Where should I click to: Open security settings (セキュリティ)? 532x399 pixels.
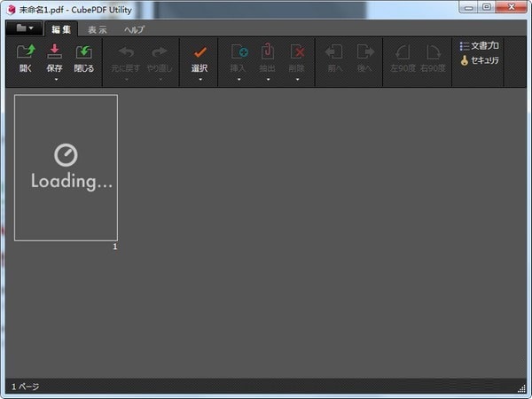(479, 60)
